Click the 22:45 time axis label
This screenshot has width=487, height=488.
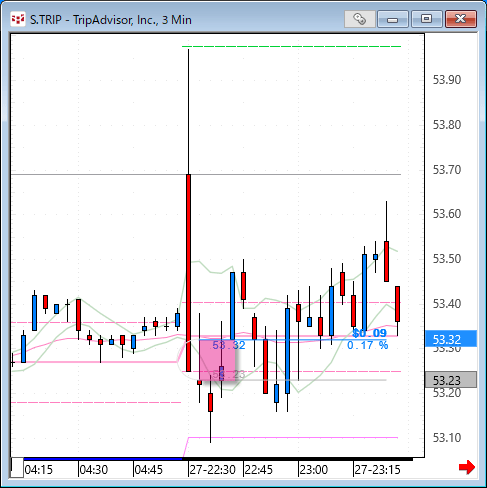point(259,470)
